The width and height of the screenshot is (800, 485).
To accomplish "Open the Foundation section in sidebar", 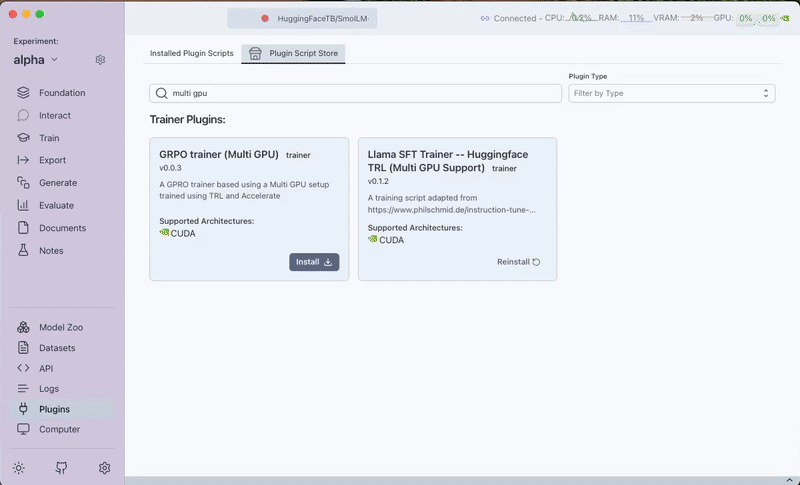I will pyautogui.click(x=61, y=93).
